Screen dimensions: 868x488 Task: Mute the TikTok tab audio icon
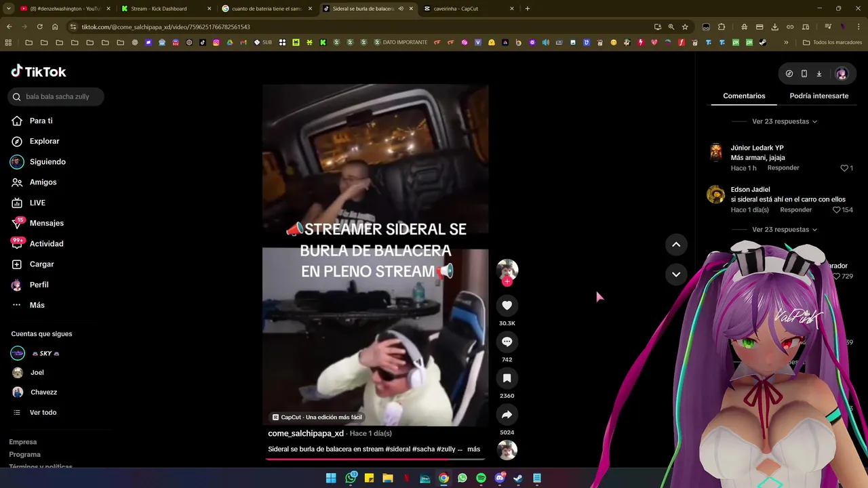point(401,9)
